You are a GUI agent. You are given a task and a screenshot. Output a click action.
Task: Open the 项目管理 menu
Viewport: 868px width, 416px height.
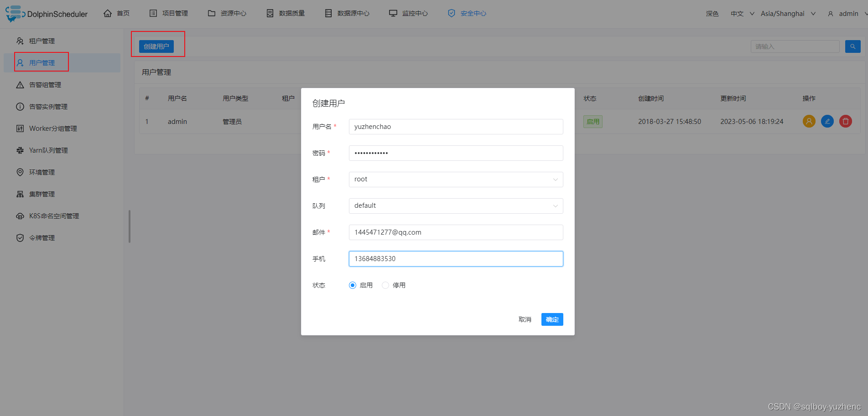pos(168,13)
